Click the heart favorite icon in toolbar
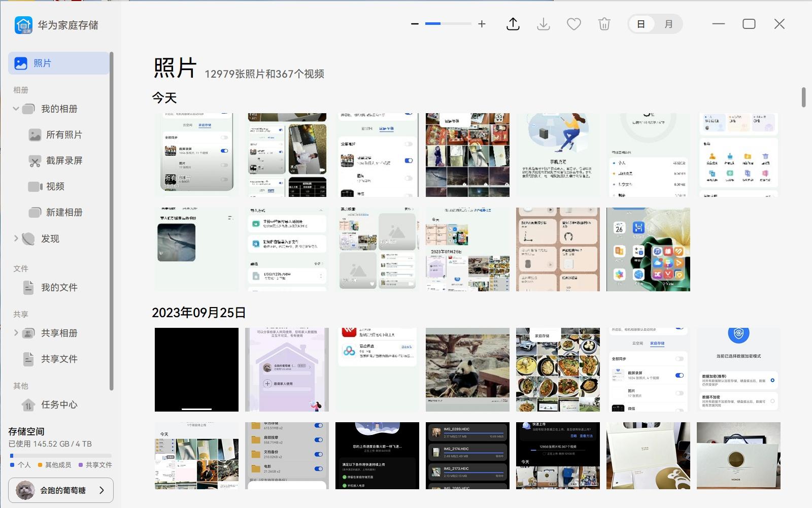This screenshot has width=812, height=508. [x=573, y=24]
